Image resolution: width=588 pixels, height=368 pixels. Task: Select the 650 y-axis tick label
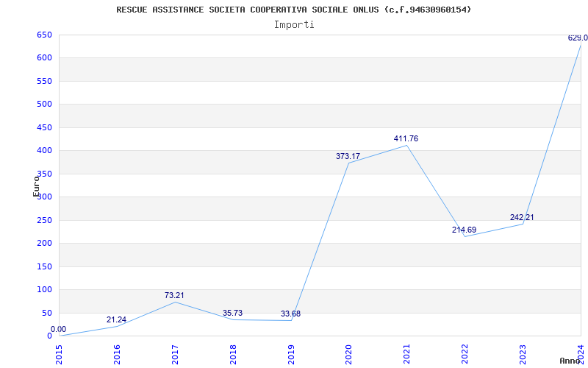tap(44, 35)
